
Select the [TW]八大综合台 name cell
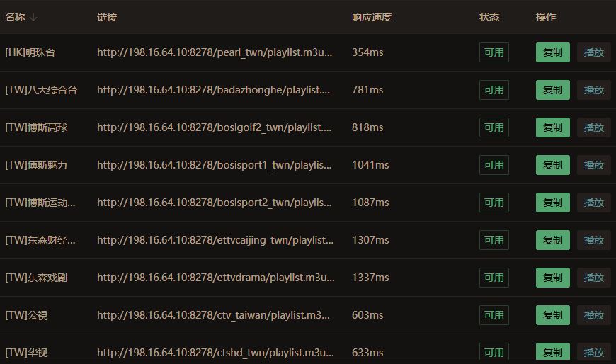(x=41, y=90)
